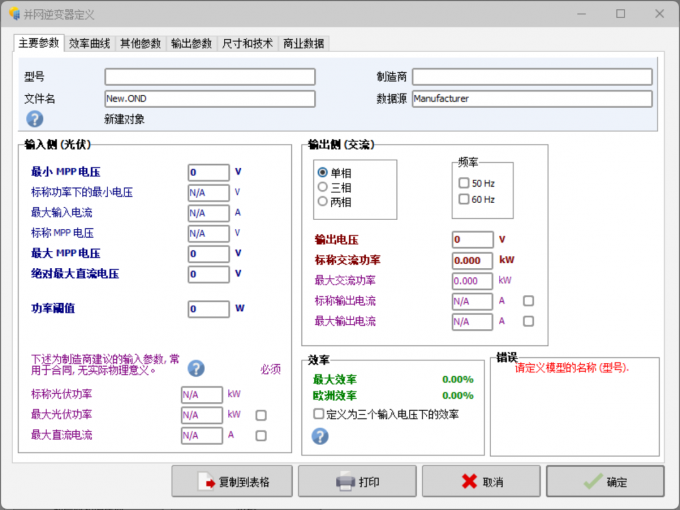Click 最大直流电流 value field

202,435
